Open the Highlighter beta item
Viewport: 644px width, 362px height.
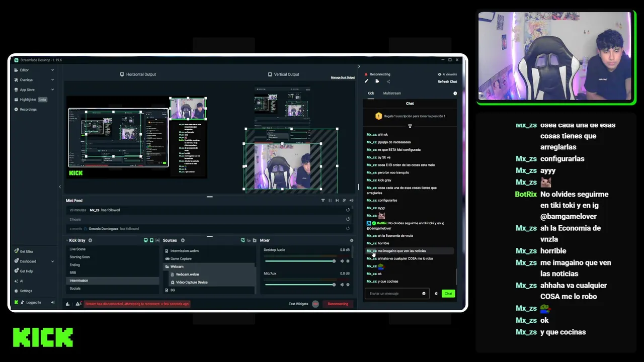click(x=30, y=100)
